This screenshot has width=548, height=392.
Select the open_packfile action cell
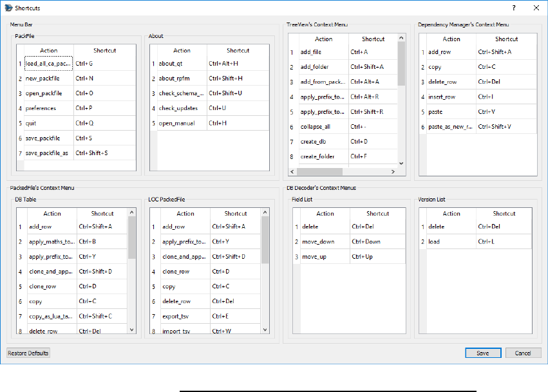tap(48, 93)
